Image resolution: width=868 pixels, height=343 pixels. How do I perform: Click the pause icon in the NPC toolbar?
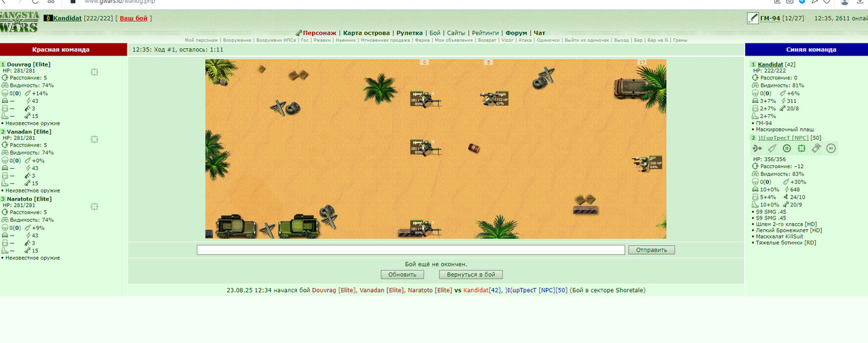tap(787, 148)
